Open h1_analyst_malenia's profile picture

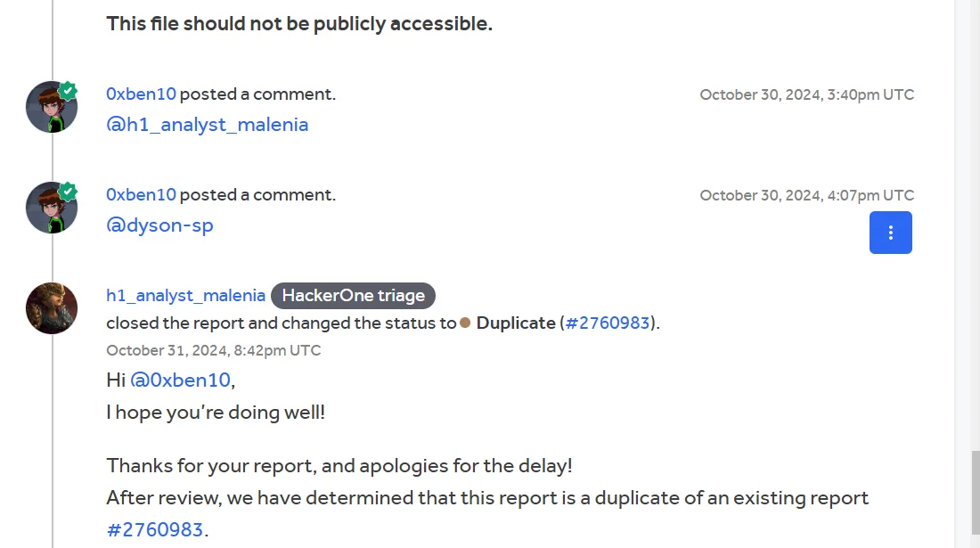pyautogui.click(x=52, y=308)
